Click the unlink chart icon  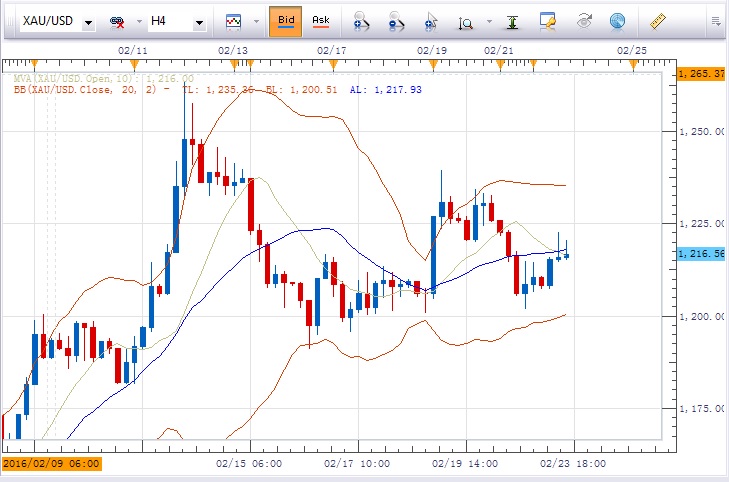coord(117,21)
